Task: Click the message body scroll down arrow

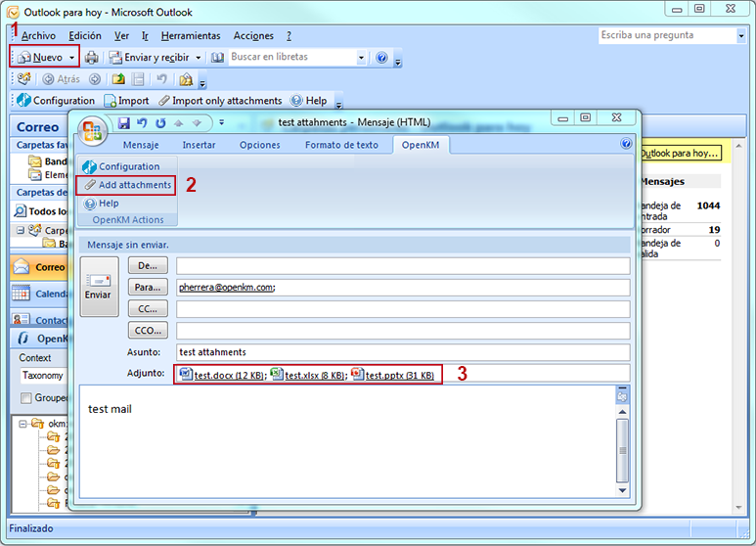Action: (x=622, y=490)
